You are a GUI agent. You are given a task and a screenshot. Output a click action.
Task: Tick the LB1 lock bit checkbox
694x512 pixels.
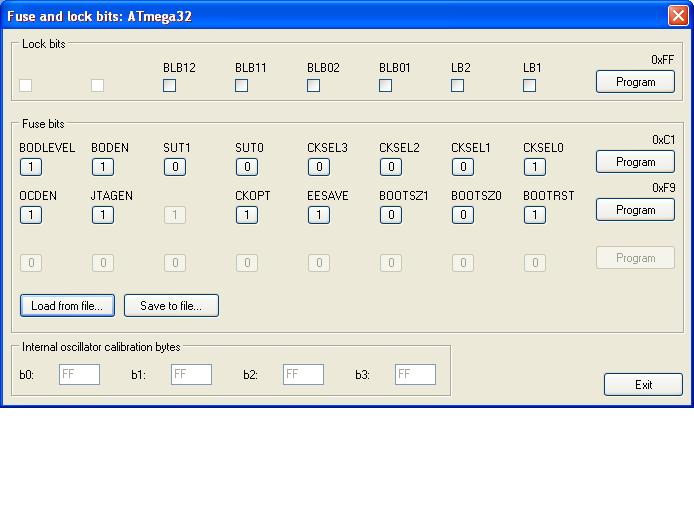point(529,86)
